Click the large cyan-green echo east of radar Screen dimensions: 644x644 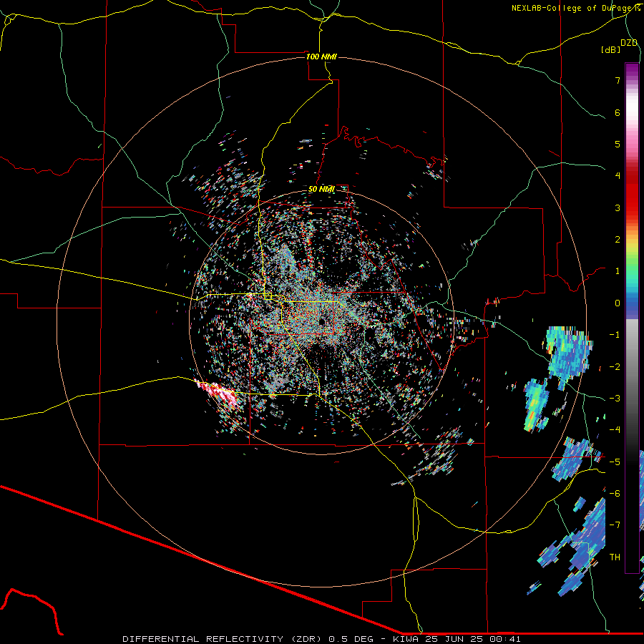point(568,354)
